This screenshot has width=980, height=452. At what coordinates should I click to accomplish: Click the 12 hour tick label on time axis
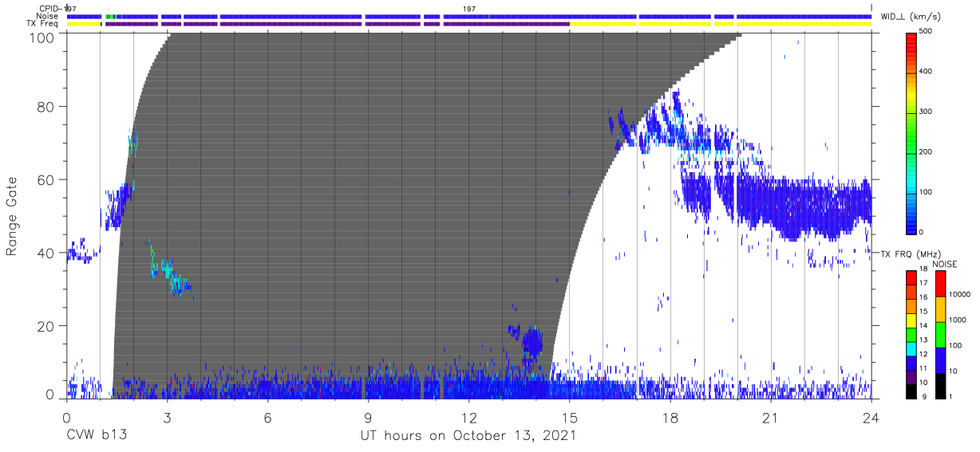point(468,419)
